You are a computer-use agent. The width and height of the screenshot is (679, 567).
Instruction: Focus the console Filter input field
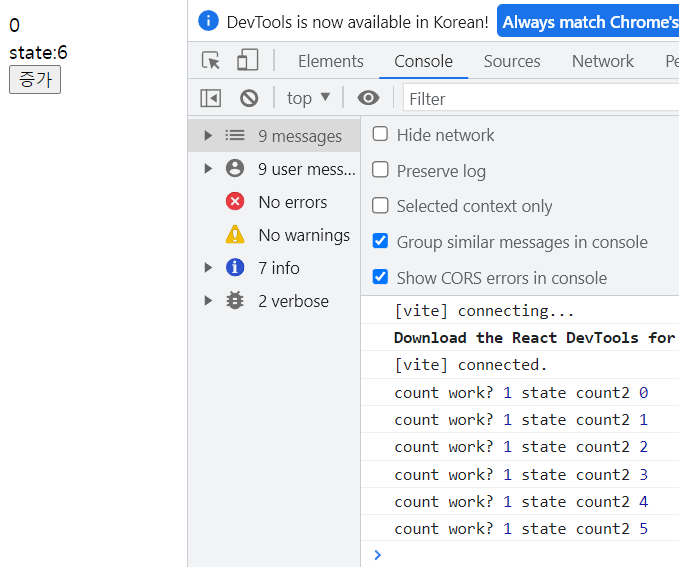pos(541,99)
